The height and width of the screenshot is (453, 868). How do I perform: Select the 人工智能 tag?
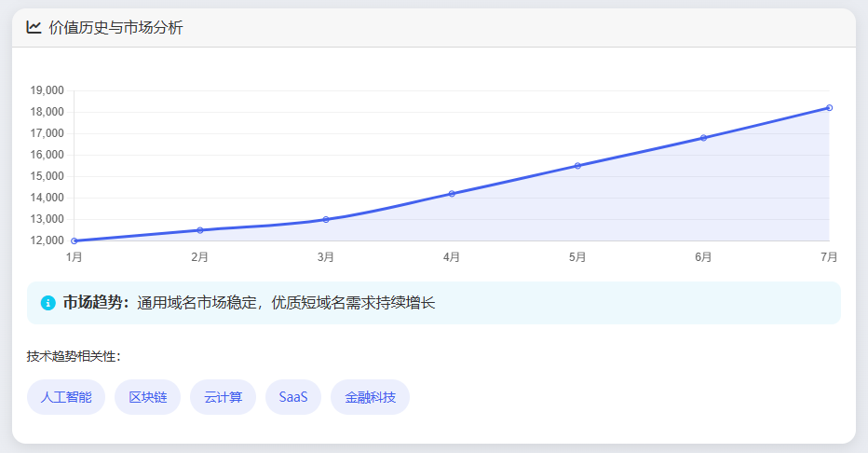(66, 397)
